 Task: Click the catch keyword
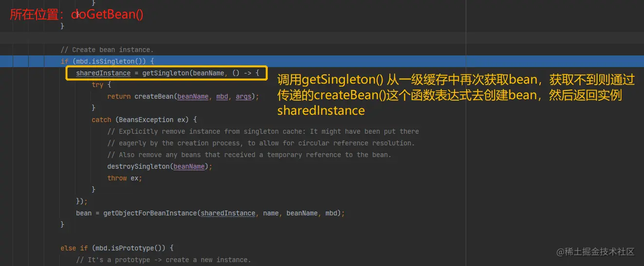pyautogui.click(x=101, y=120)
